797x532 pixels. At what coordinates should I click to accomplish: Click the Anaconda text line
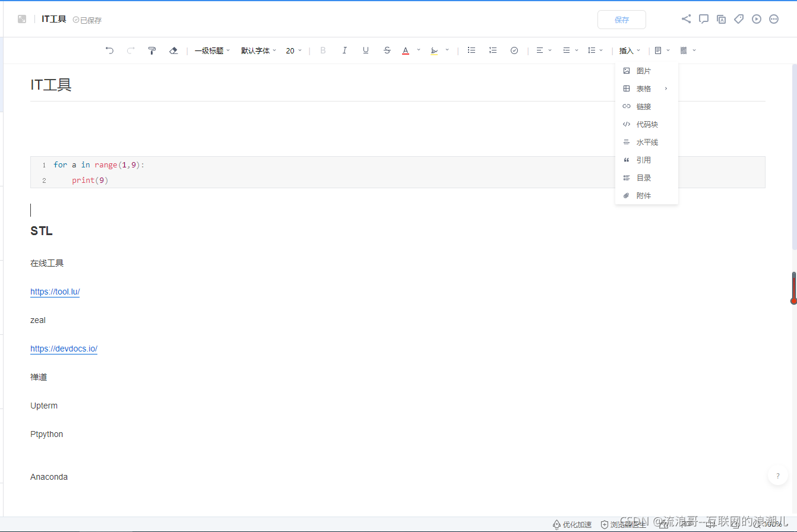point(49,477)
